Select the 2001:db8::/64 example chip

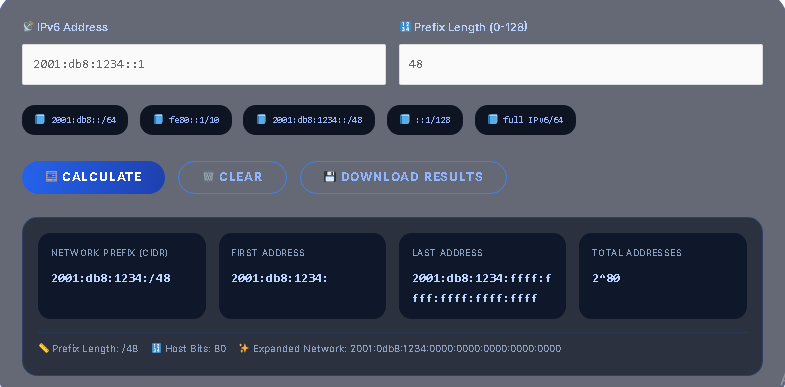point(75,120)
